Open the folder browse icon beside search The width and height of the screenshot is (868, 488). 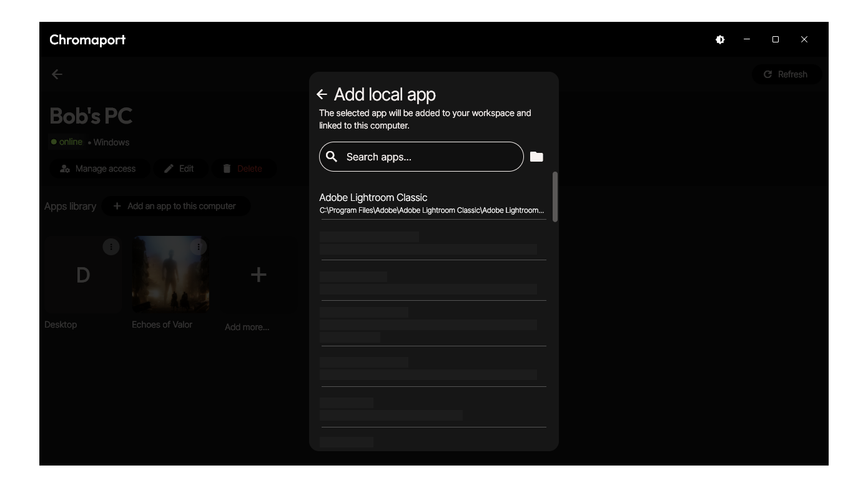536,157
